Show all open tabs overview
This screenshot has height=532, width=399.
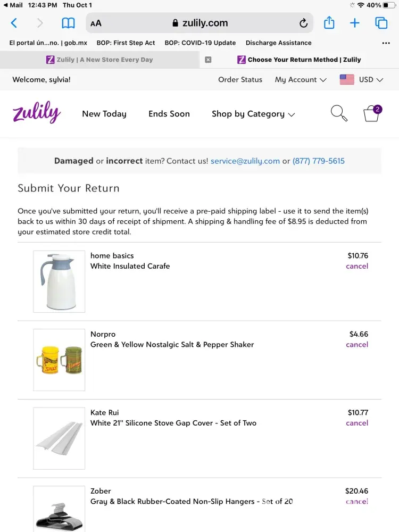click(x=381, y=23)
